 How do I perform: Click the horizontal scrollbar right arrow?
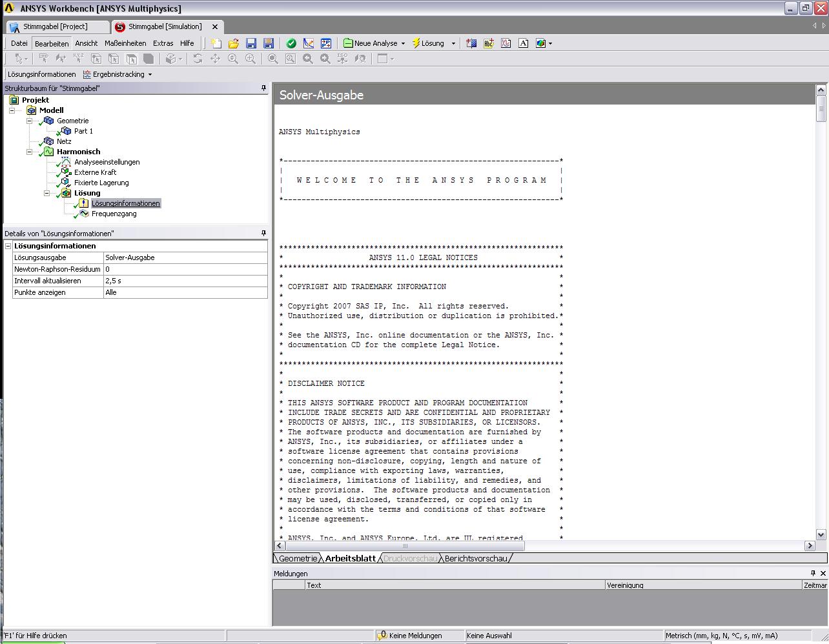(810, 545)
